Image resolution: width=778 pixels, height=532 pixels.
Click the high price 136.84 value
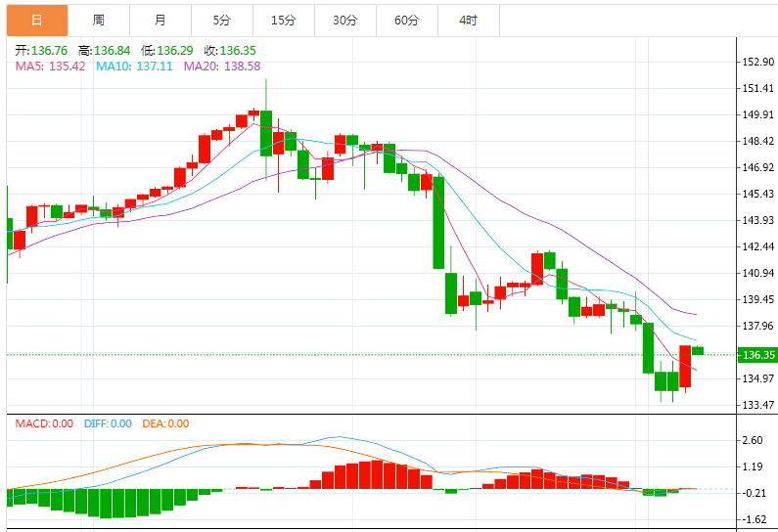[x=113, y=51]
